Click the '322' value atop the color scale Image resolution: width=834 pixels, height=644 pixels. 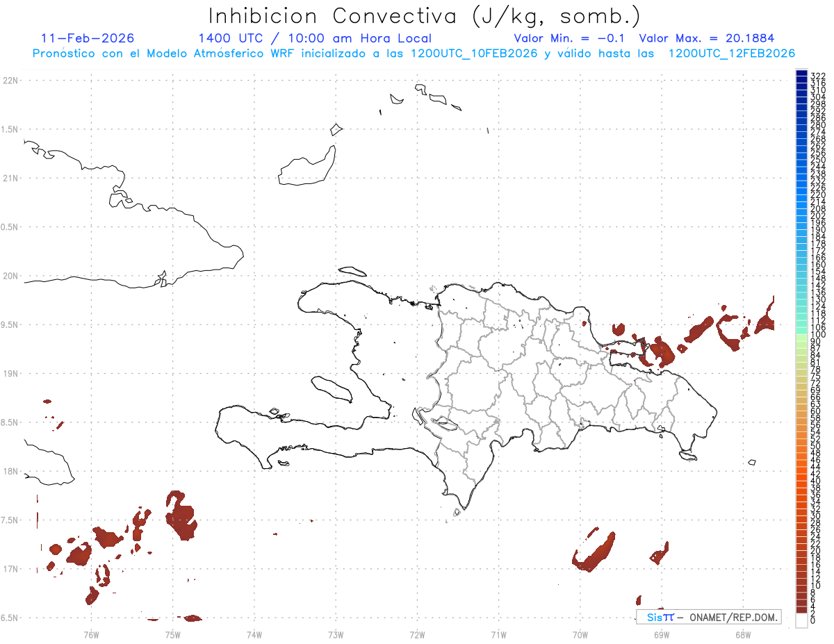[x=817, y=75]
